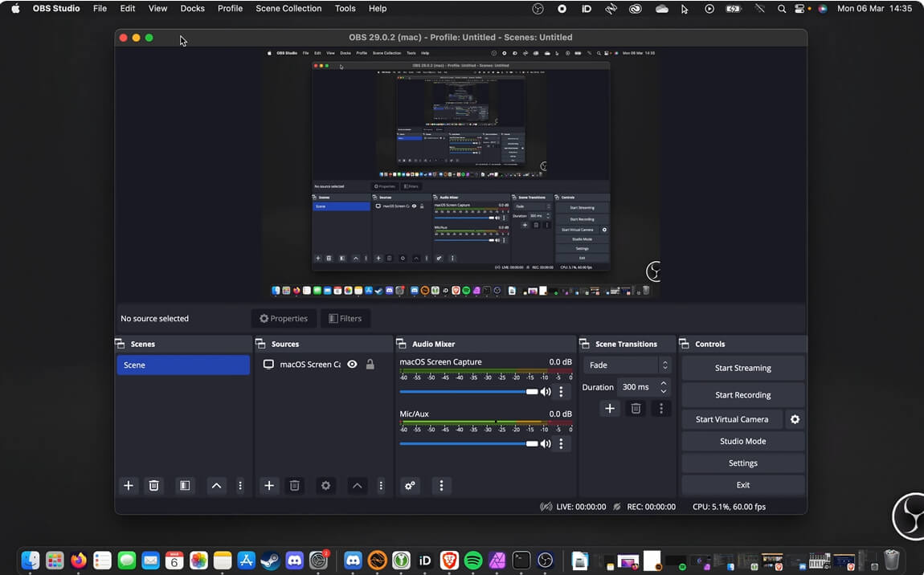
Task: Open the Audio Mixer bottom three-dot menu
Action: 441,485
